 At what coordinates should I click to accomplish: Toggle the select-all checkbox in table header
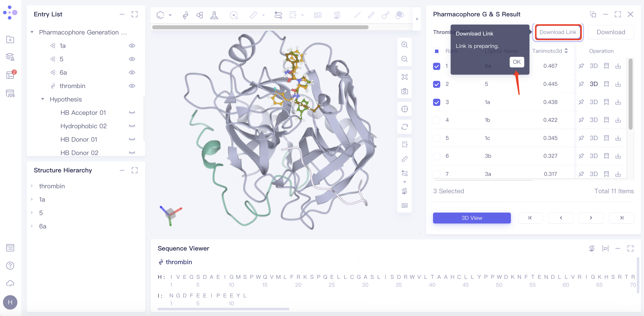437,51
